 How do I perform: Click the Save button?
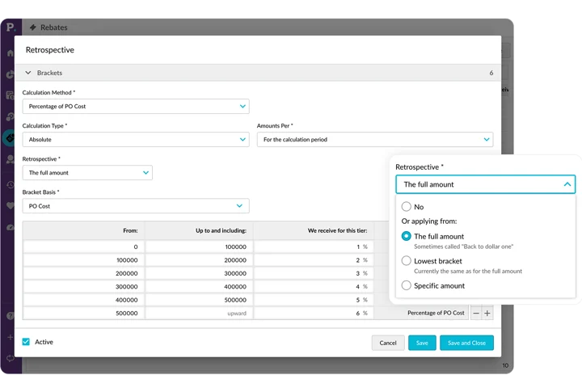pyautogui.click(x=422, y=343)
